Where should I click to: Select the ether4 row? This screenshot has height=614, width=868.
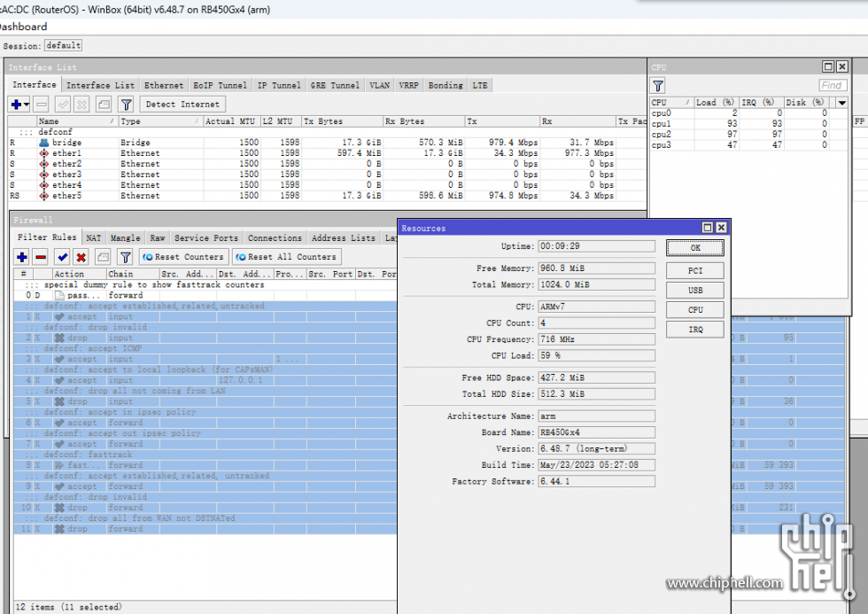(x=327, y=185)
